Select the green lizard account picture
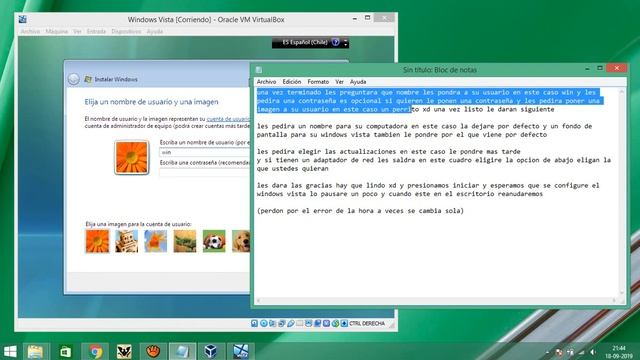Viewport: 640px width, 360px height. [x=184, y=241]
